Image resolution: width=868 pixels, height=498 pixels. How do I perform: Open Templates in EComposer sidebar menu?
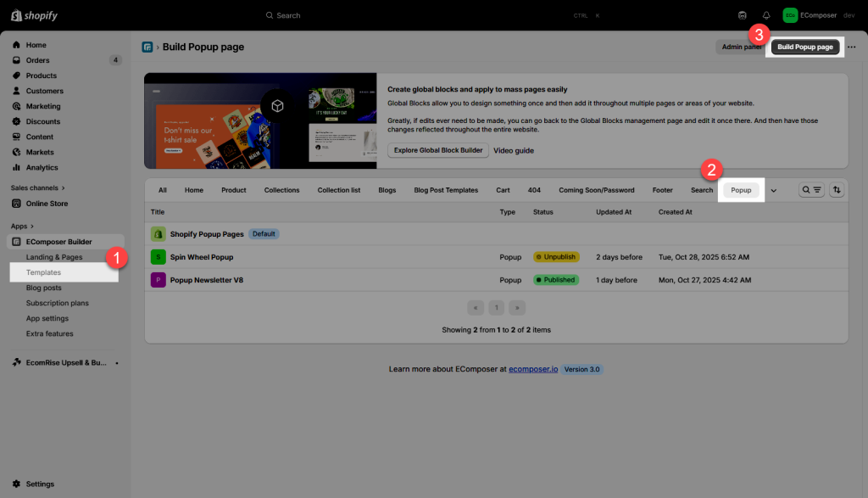click(43, 272)
